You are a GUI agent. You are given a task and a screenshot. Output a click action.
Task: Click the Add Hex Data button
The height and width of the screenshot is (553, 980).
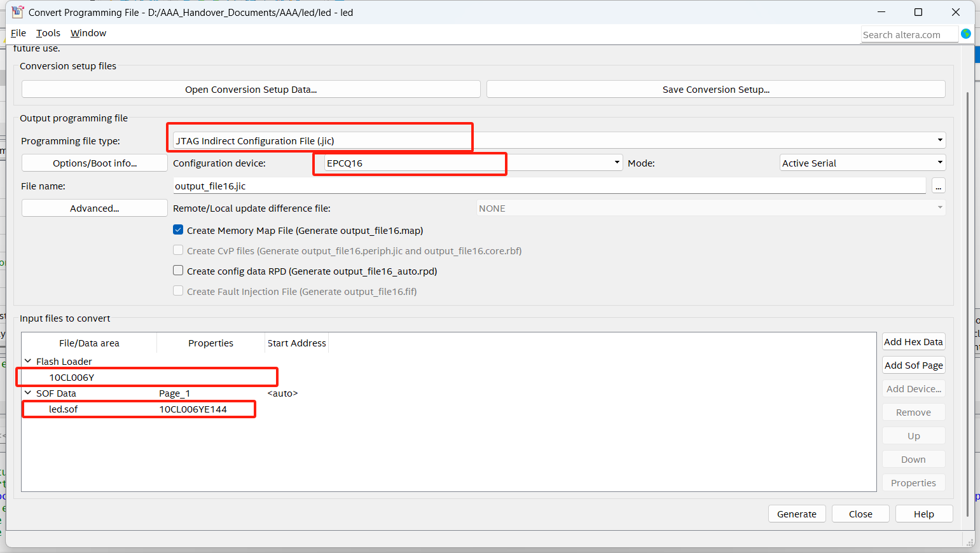tap(913, 341)
